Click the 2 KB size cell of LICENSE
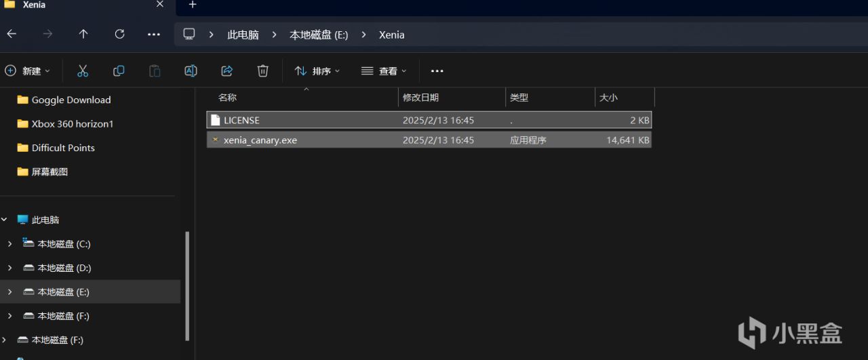 coord(639,120)
